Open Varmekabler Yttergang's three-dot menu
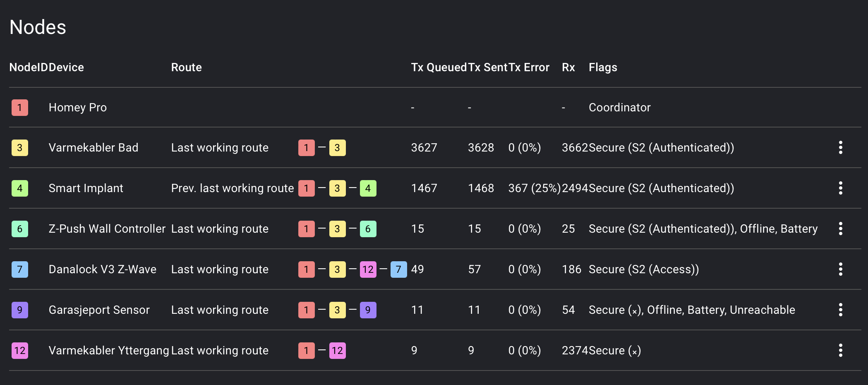The width and height of the screenshot is (868, 385). 840,350
